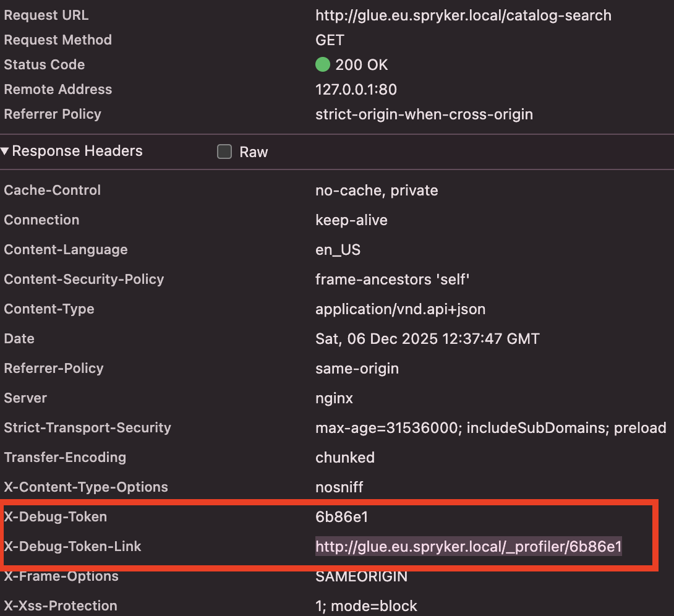Image resolution: width=674 pixels, height=616 pixels.
Task: Click the Date header value
Action: [x=427, y=339]
